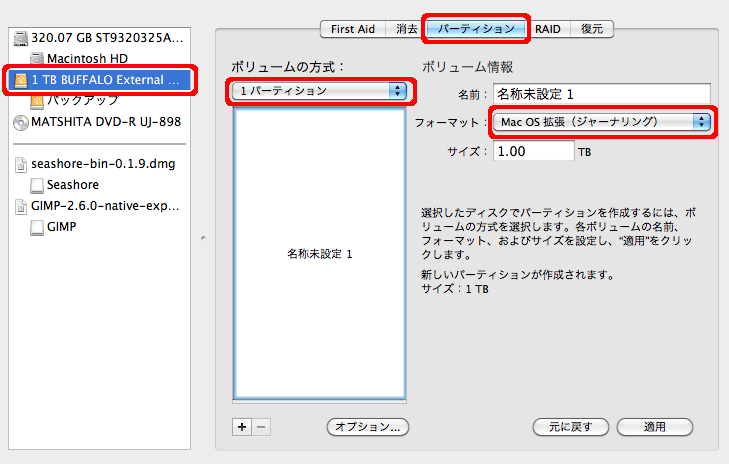Click the 320.07 GB ST9320325A internal disk icon
Viewport: 729px width, 464px height.
[21, 38]
